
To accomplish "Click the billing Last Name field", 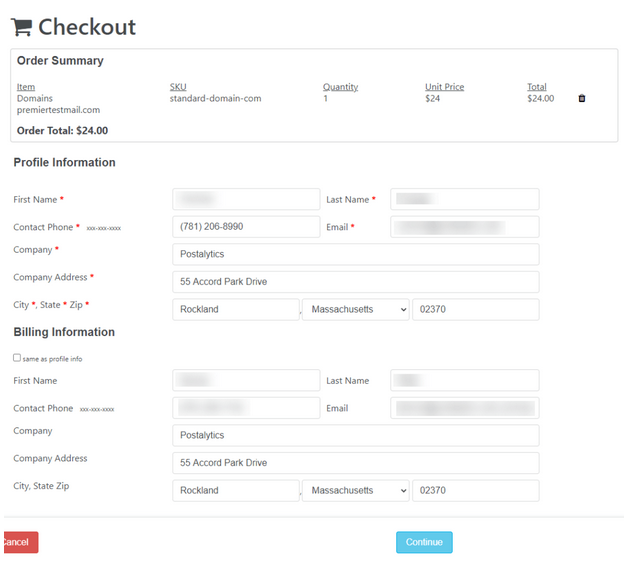I will click(465, 380).
